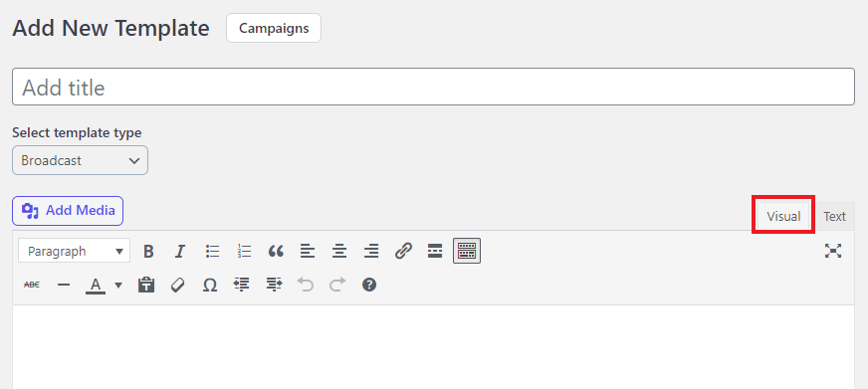Insert a numbered list
Screen dimensions: 868x389
(x=244, y=252)
